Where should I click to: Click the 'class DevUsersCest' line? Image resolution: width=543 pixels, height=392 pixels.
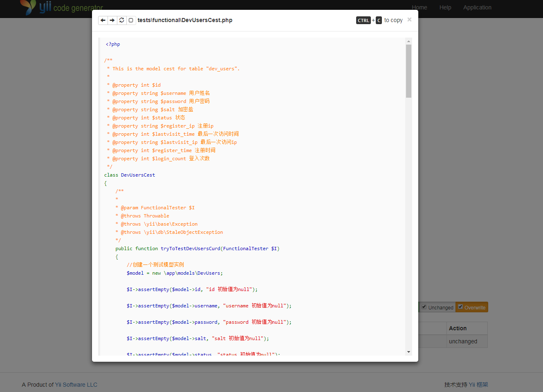[x=130, y=175]
